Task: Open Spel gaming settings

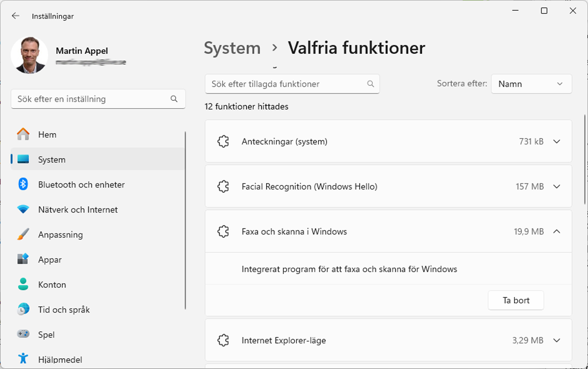Action: click(x=46, y=335)
